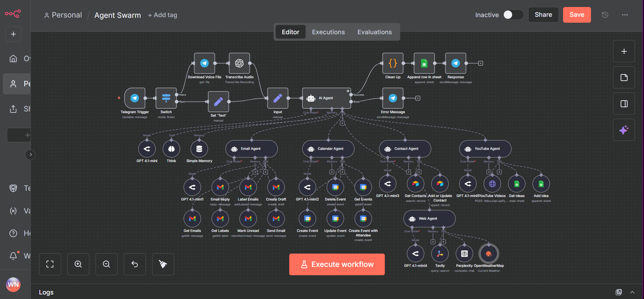This screenshot has width=644, height=299.
Task: Select the Send Email Gmail node
Action: point(276,219)
